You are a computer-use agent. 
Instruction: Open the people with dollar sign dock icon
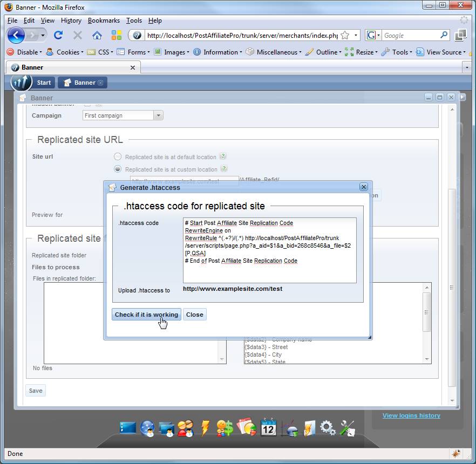pyautogui.click(x=225, y=428)
